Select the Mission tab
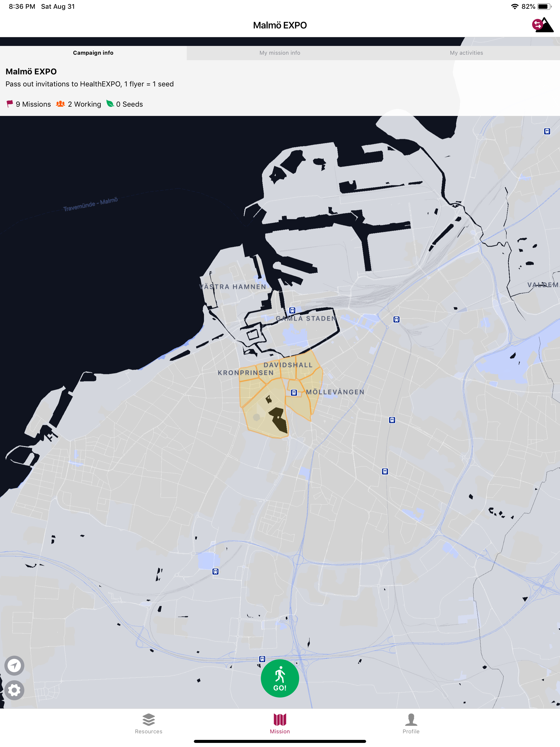The width and height of the screenshot is (560, 747). point(280,724)
